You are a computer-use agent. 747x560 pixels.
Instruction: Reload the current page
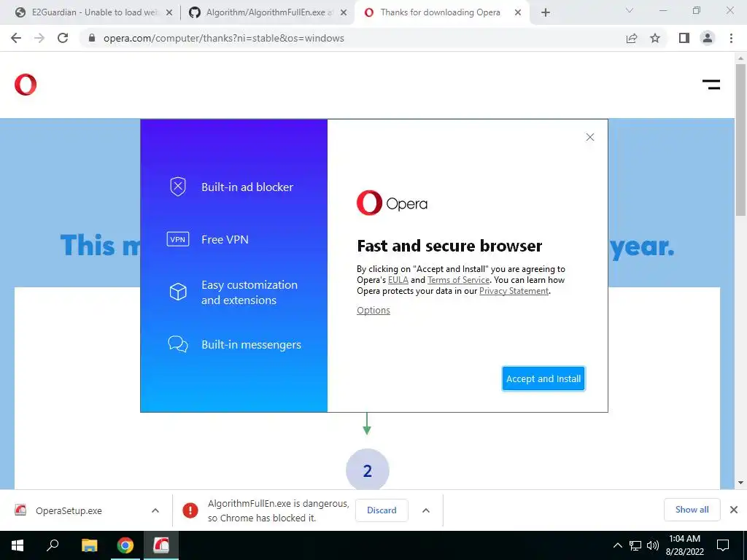(63, 38)
